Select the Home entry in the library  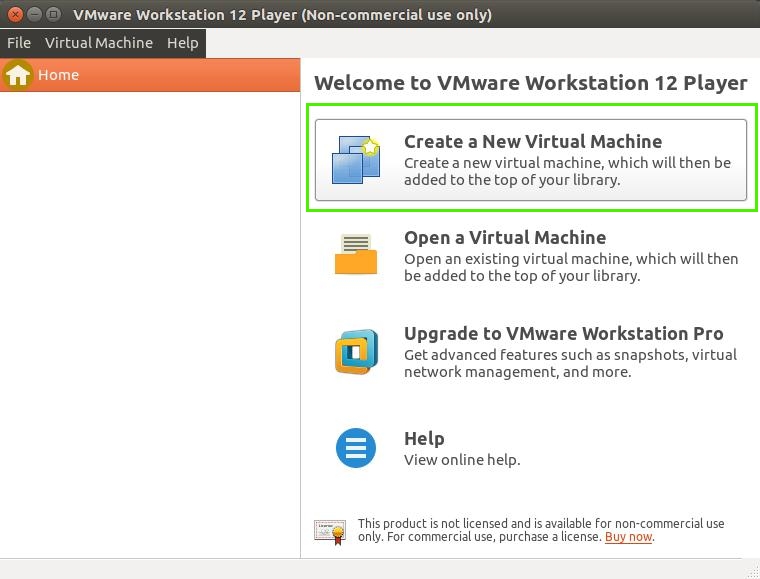pos(150,75)
